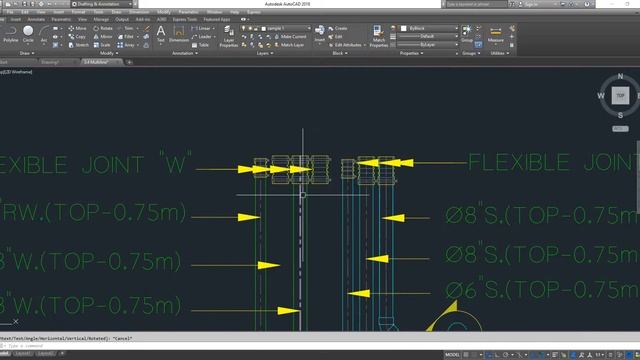Click Make Current layer button
Image resolution: width=640 pixels, height=360 pixels.
point(290,37)
